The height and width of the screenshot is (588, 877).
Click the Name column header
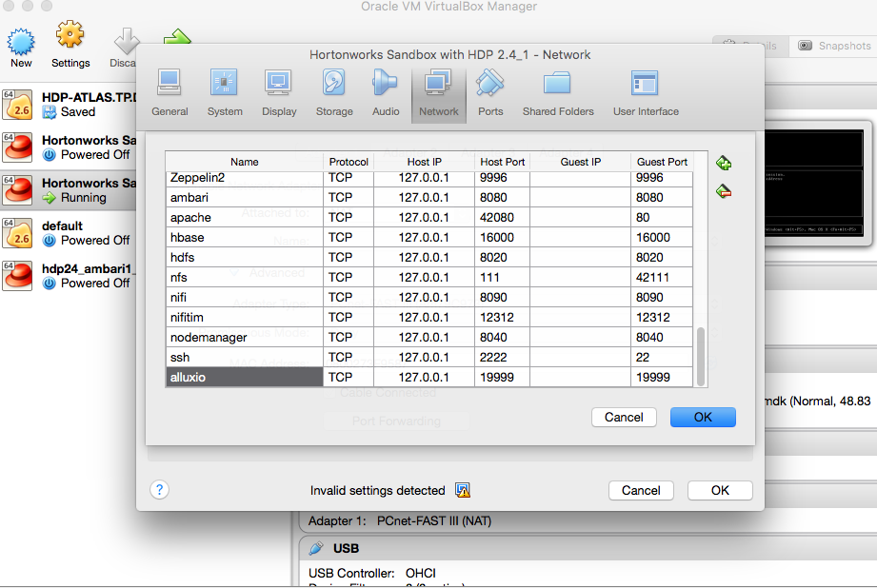(245, 162)
